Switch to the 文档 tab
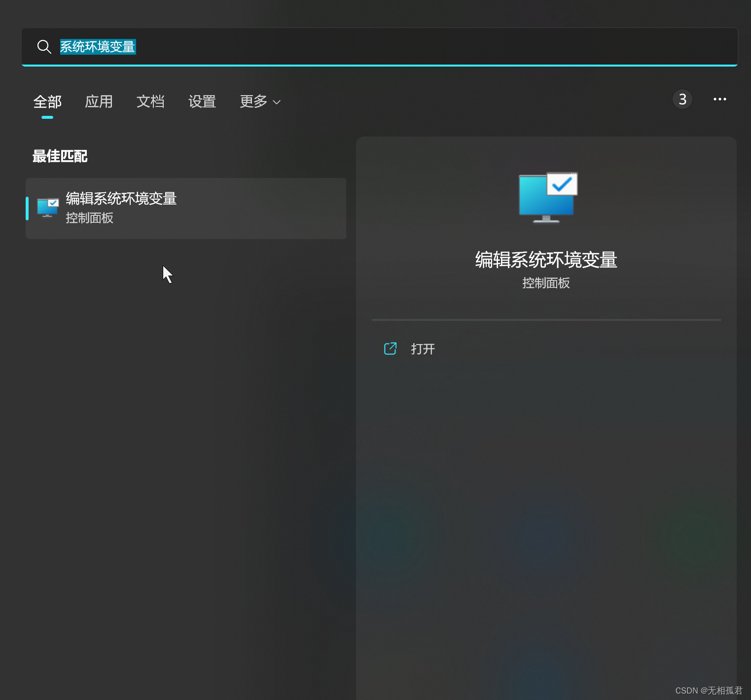 coord(150,102)
